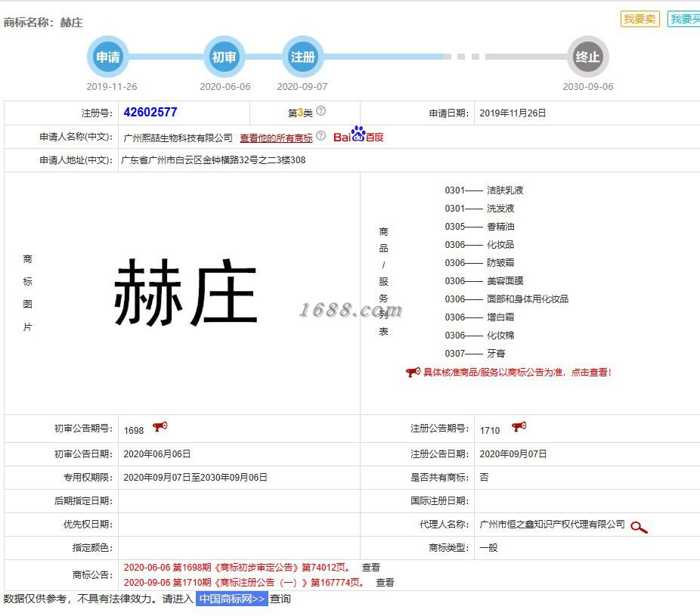
Task: Click the Baidu 百度 logo
Action: [x=358, y=135]
